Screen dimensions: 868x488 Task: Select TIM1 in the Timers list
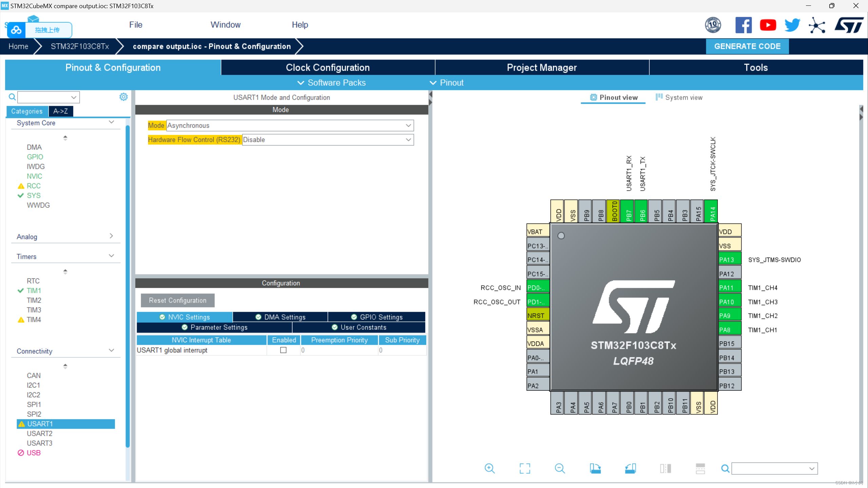click(x=34, y=290)
